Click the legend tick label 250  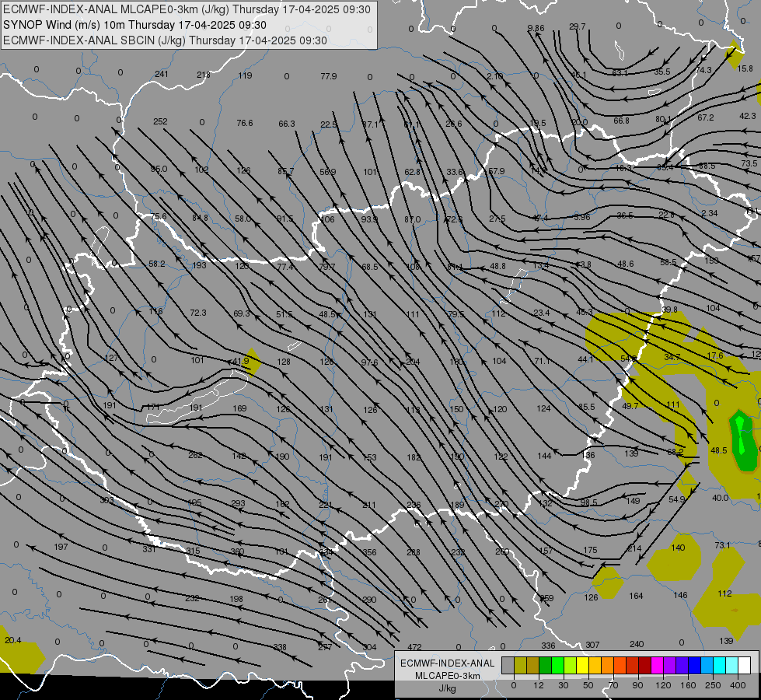(x=713, y=685)
